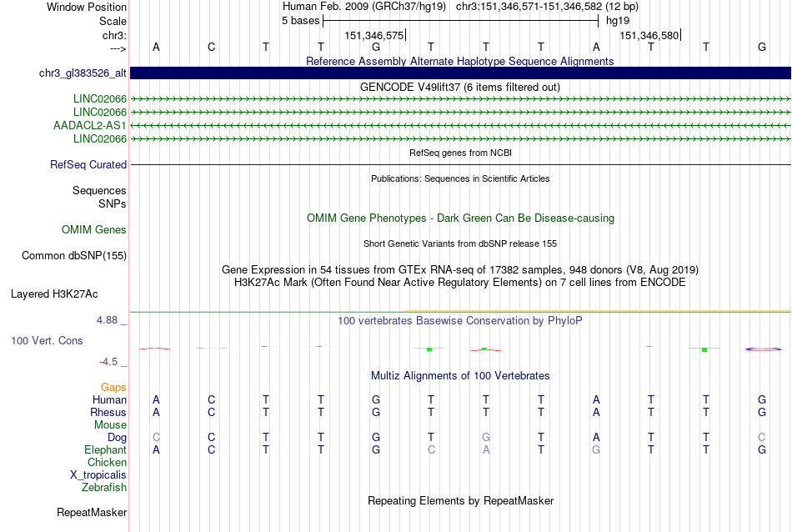The height and width of the screenshot is (532, 792).
Task: Open the RefSeq genes from NCBI title
Action: (x=461, y=153)
